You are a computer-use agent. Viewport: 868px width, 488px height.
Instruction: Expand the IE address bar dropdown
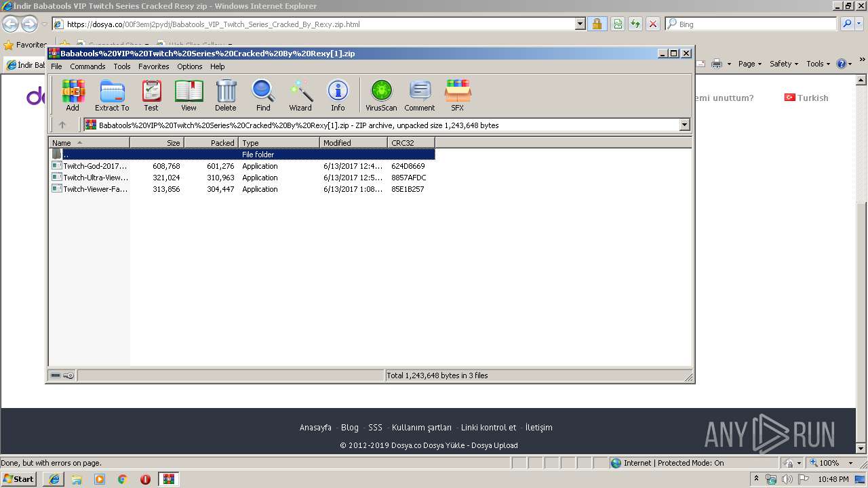580,24
